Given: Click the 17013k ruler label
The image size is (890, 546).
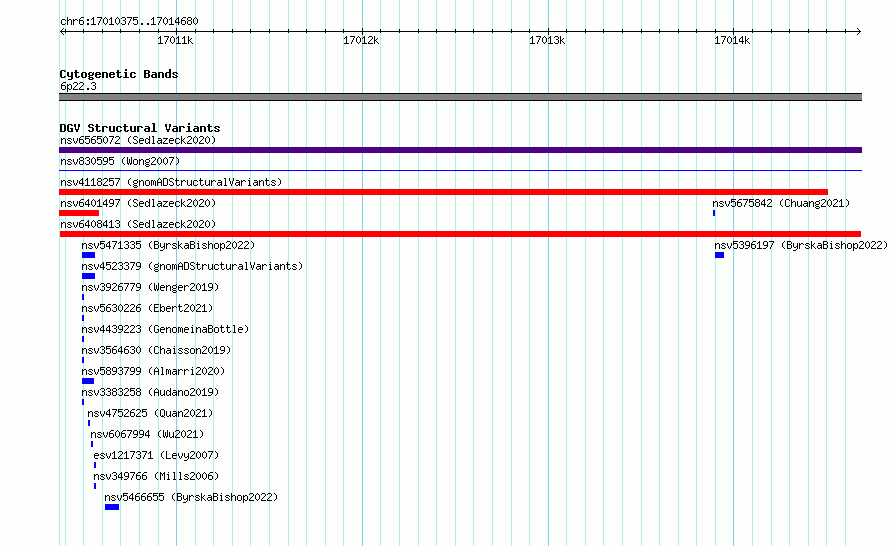Looking at the screenshot, I should click(x=547, y=40).
